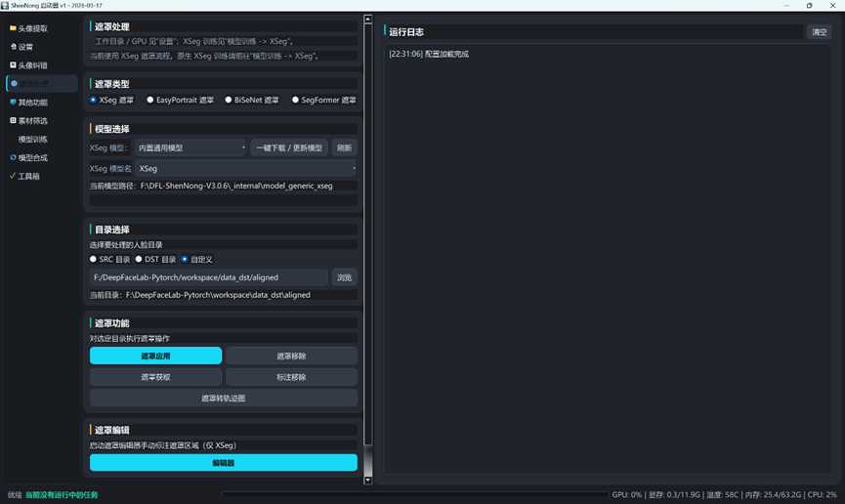Click the full-width button under 遮罩获取
Screen dimensions: 845x504
(x=224, y=399)
